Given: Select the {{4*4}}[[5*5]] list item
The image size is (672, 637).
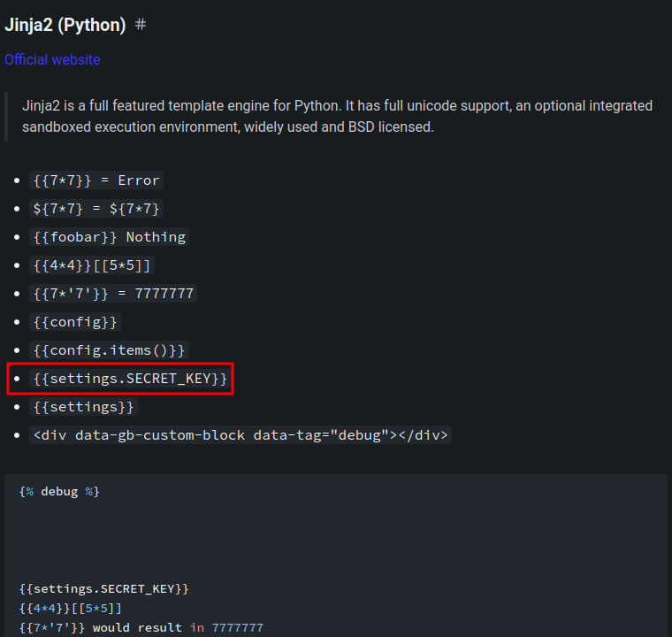Looking at the screenshot, I should 92,265.
